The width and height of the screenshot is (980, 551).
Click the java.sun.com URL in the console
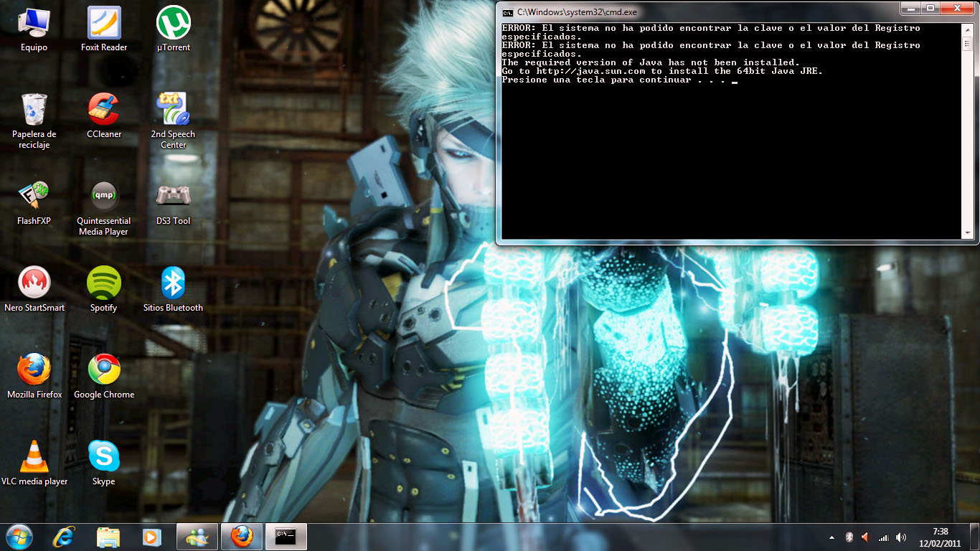[590, 71]
